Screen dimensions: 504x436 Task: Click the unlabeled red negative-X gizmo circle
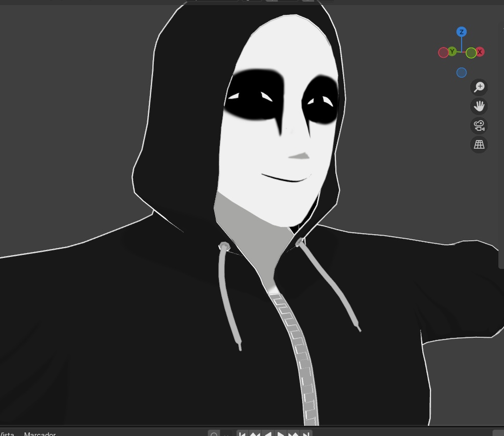443,53
